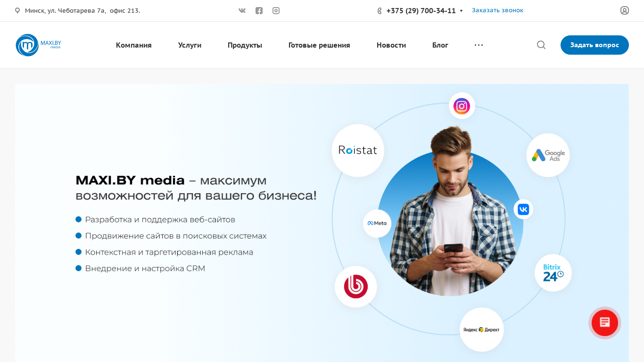This screenshot has width=644, height=362.
Task: Expand the phone numbers dropdown arrow
Action: tap(461, 11)
